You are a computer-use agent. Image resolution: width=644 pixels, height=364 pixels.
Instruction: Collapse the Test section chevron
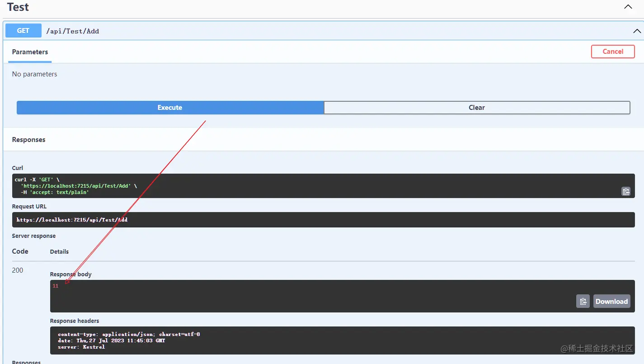(x=628, y=7)
